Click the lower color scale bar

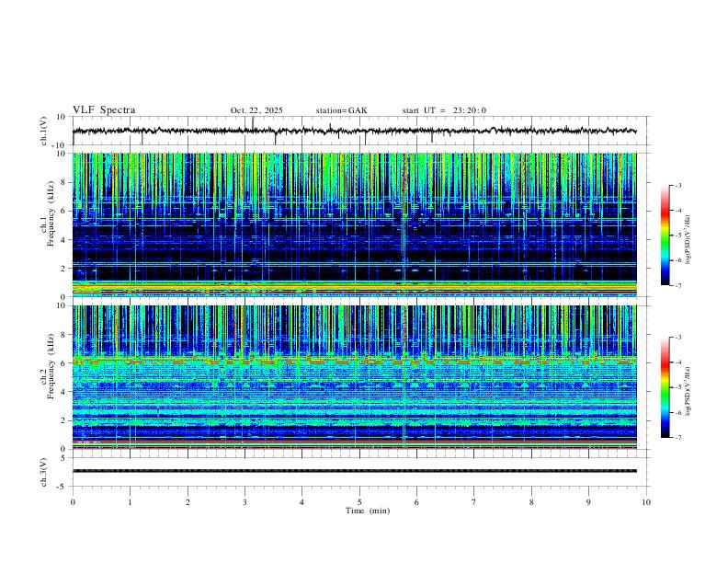click(x=665, y=387)
